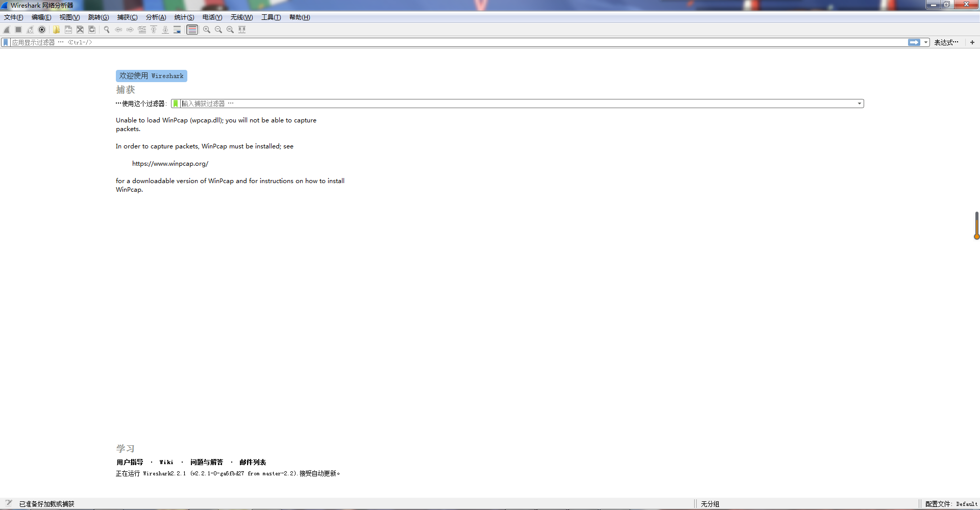Screen dimensions: 980x510
Task: Open the 跳转(G) menu
Action: point(99,17)
